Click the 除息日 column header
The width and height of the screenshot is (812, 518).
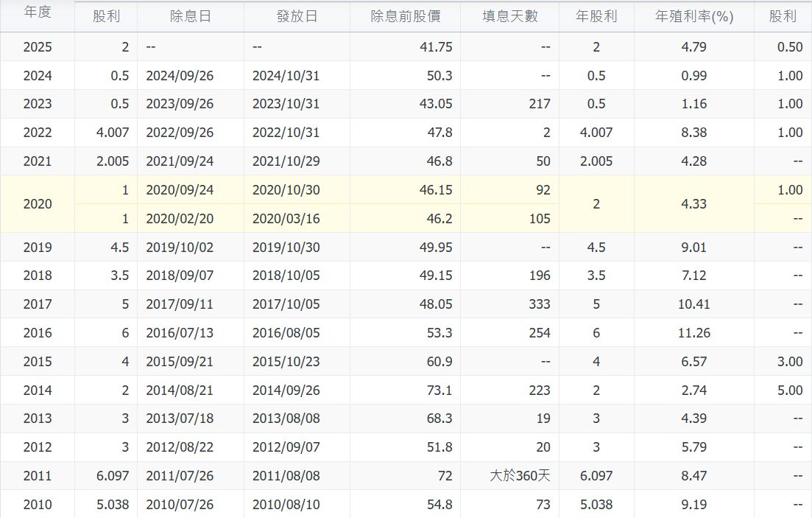click(x=190, y=17)
